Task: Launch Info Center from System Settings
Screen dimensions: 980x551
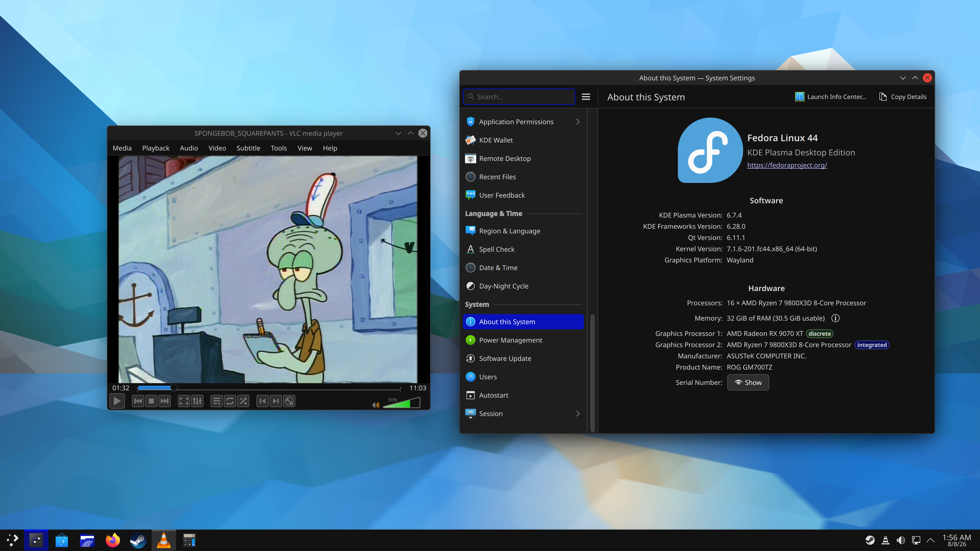Action: pos(830,97)
